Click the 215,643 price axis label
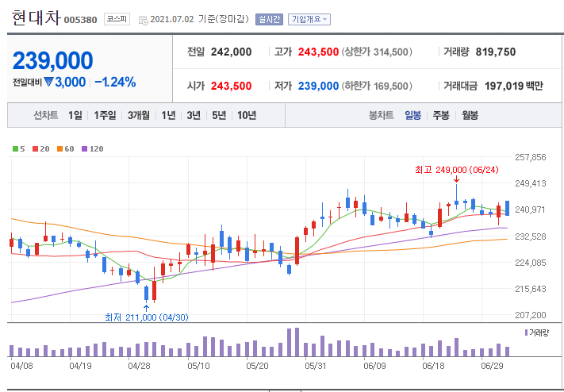The image size is (564, 392). (531, 289)
